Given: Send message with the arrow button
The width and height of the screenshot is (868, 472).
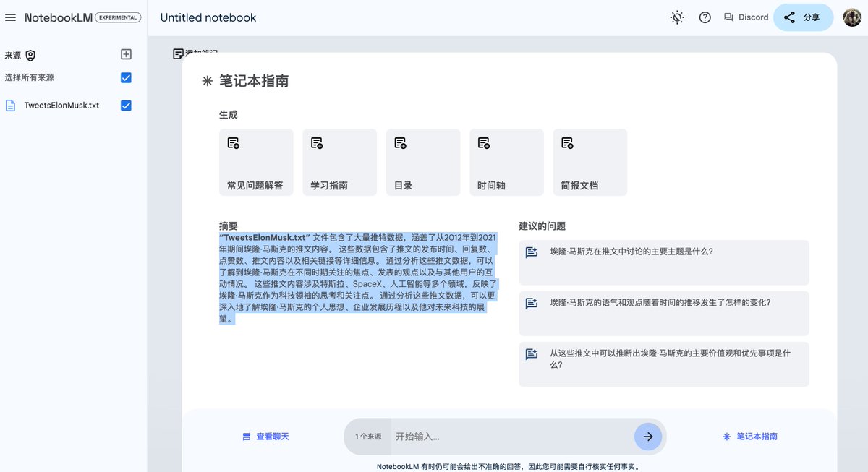Looking at the screenshot, I should (648, 437).
